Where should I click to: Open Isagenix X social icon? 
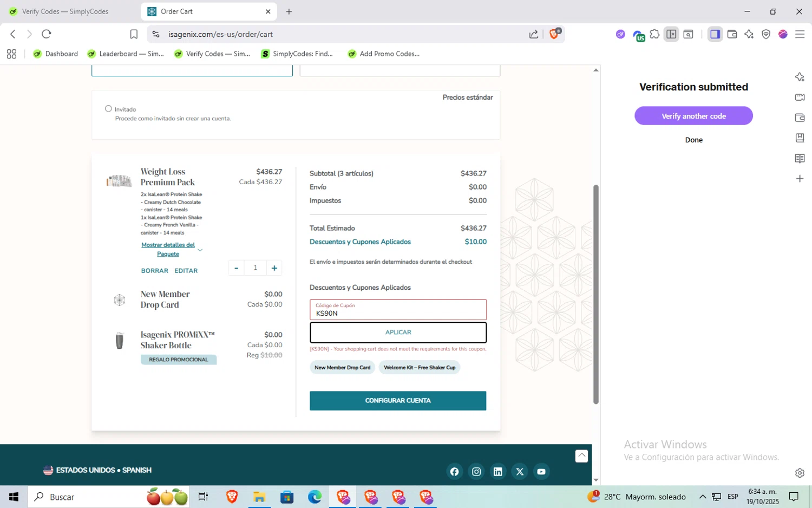point(520,472)
